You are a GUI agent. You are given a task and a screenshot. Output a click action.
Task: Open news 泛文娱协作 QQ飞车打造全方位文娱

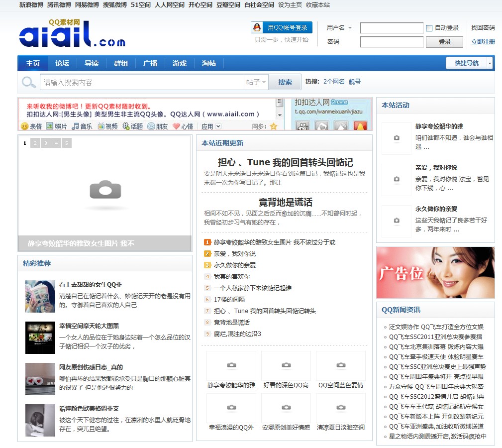pyautogui.click(x=436, y=327)
